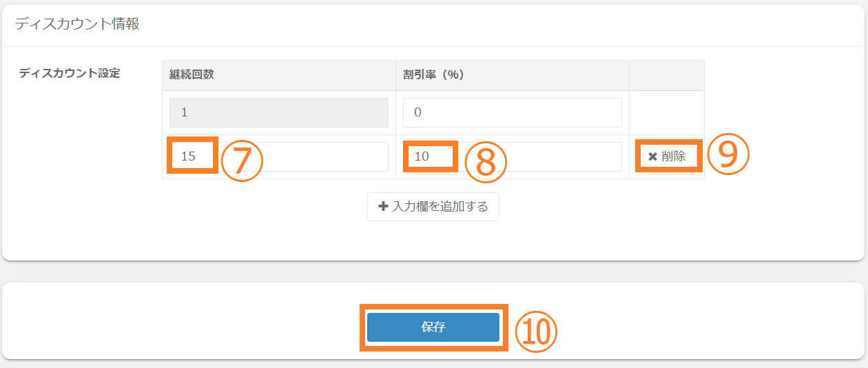The width and height of the screenshot is (868, 368).
Task: Add a row with 入力欄を追加する
Action: tap(433, 207)
